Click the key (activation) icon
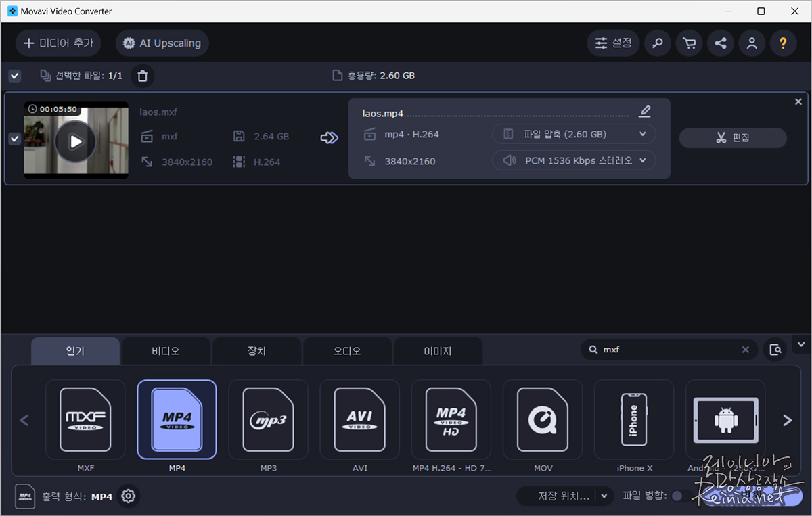Screen dimensions: 812x516 tap(657, 43)
